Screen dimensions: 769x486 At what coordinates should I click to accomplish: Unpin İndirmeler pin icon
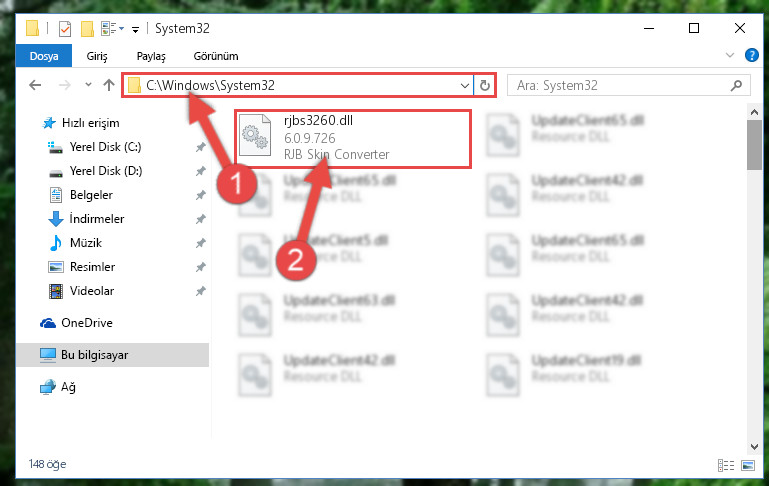pos(200,219)
